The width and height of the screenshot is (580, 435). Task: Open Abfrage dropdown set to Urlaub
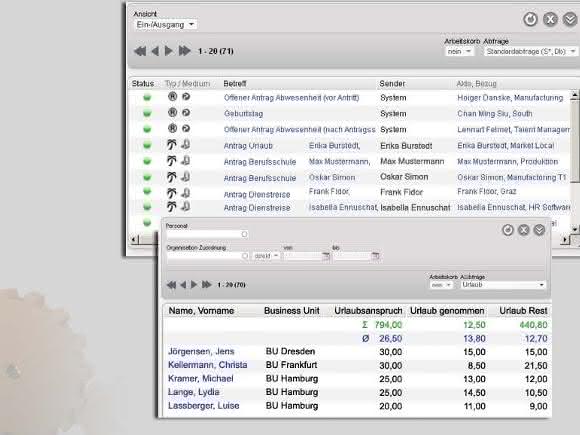[503, 285]
